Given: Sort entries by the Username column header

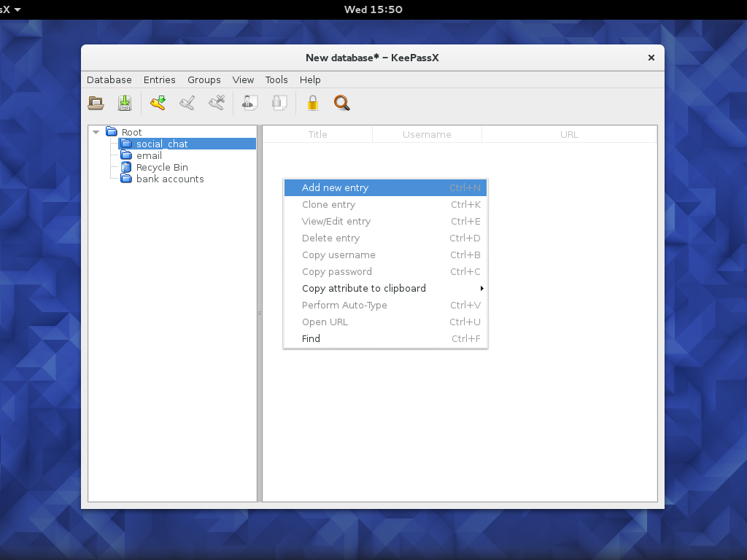Looking at the screenshot, I should [427, 134].
